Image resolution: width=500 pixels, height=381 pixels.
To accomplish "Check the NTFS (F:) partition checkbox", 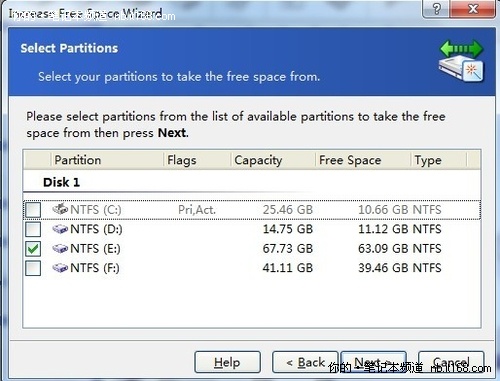I will click(x=33, y=268).
